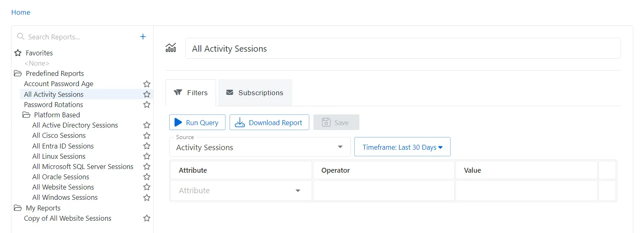644x233 pixels.
Task: Click the Favorites star icon
Action: point(18,53)
